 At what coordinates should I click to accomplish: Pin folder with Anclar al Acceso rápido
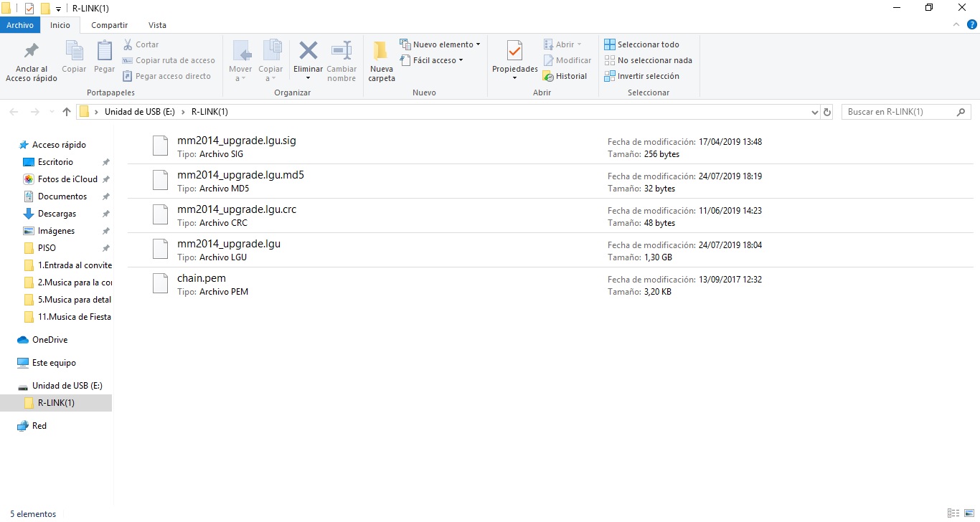[32, 62]
